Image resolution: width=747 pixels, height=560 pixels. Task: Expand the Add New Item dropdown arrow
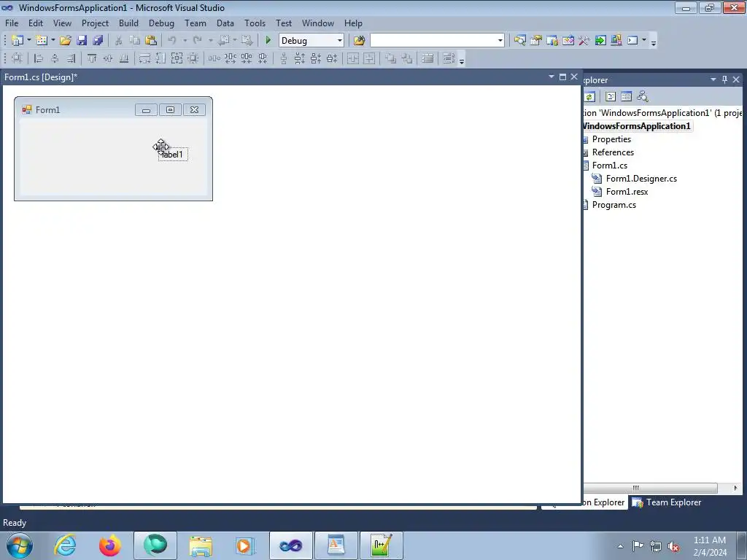pyautogui.click(x=53, y=41)
